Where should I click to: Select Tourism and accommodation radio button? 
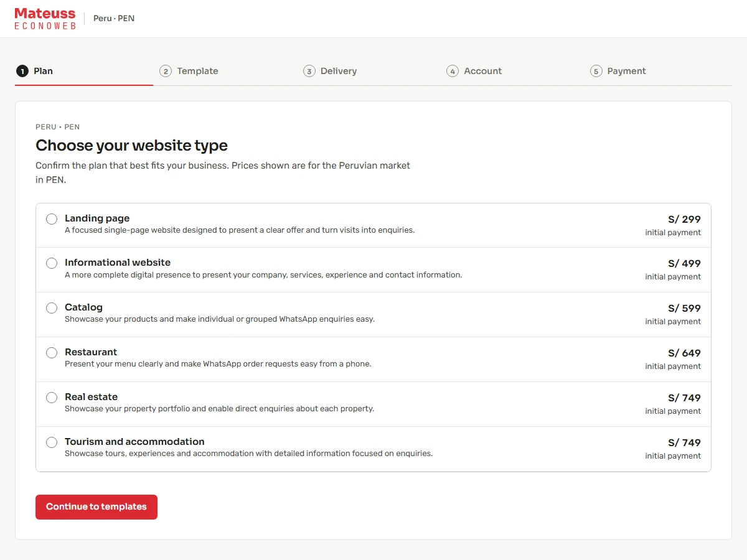(52, 442)
